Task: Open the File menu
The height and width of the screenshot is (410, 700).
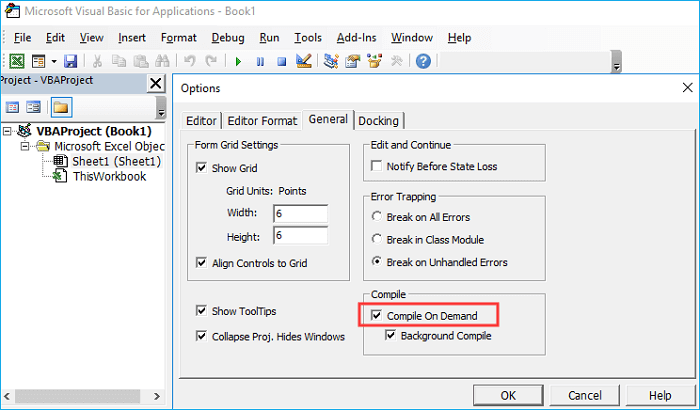Action: coord(22,38)
